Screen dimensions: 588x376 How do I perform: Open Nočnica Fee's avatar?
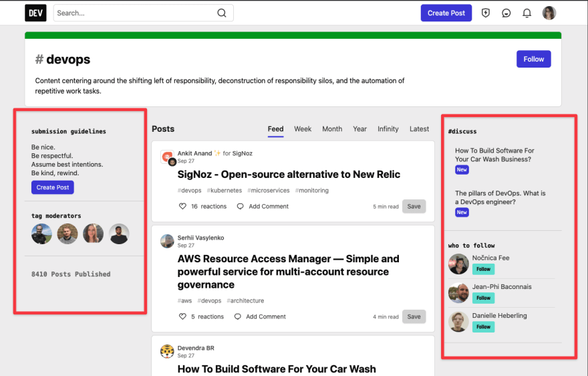(x=458, y=264)
